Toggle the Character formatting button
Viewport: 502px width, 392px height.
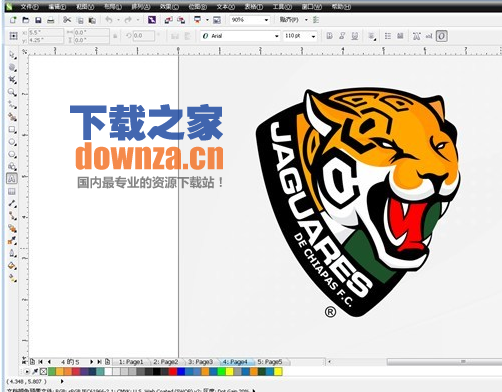[416, 36]
